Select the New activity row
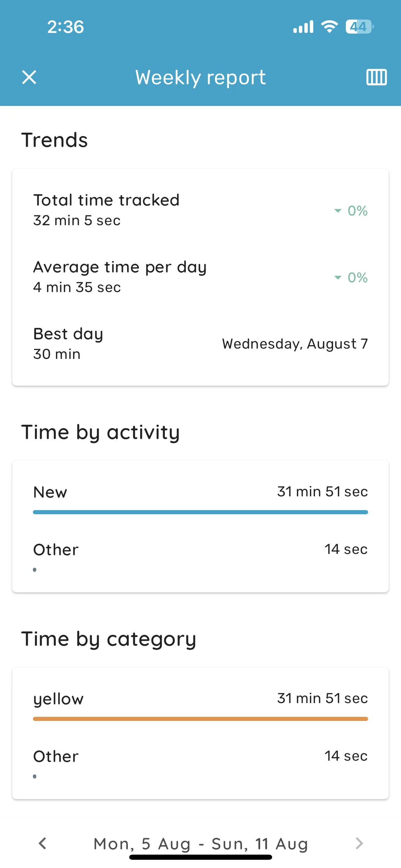The height and width of the screenshot is (868, 401). click(x=200, y=496)
